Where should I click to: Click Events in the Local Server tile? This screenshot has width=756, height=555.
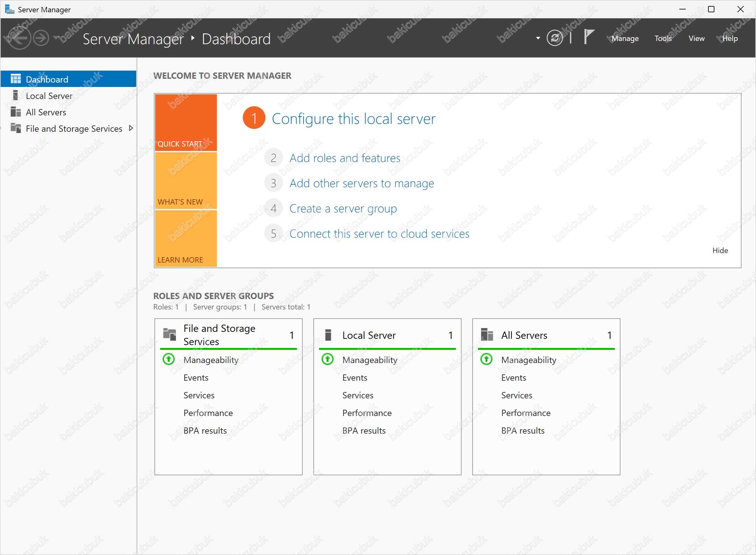[354, 377]
